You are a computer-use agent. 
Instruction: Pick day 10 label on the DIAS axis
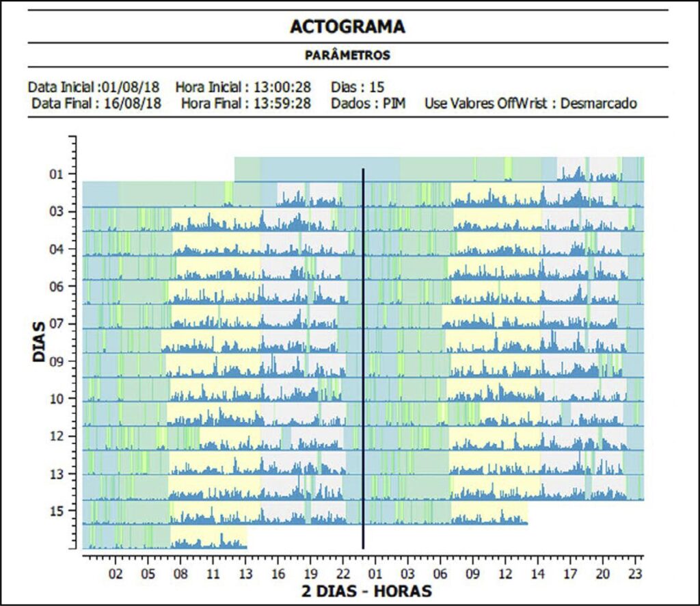click(x=56, y=399)
